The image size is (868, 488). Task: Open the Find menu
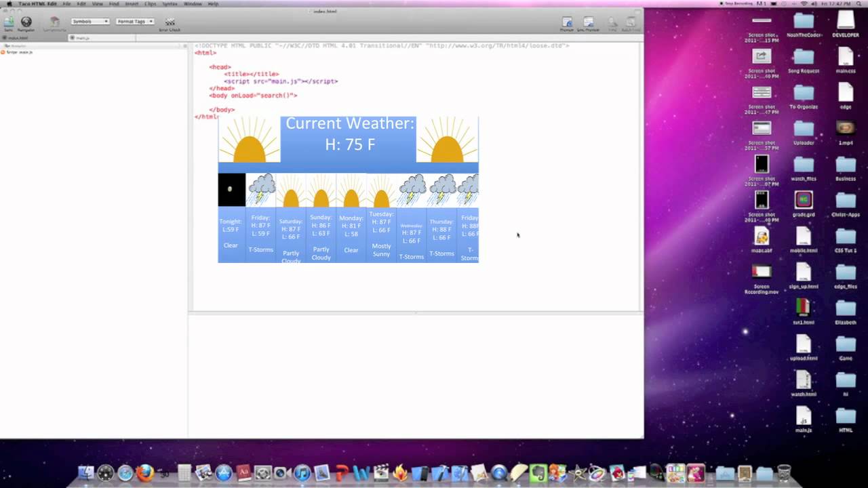click(114, 3)
